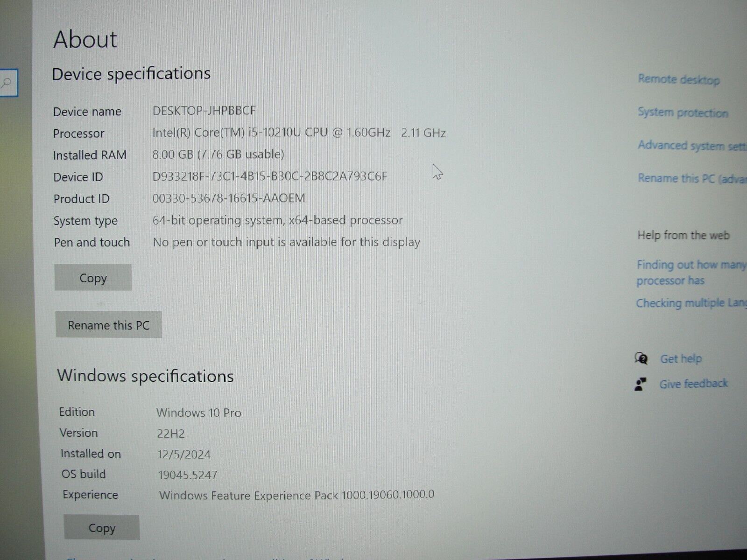747x560 pixels.
Task: Click the Get help link
Action: point(681,359)
